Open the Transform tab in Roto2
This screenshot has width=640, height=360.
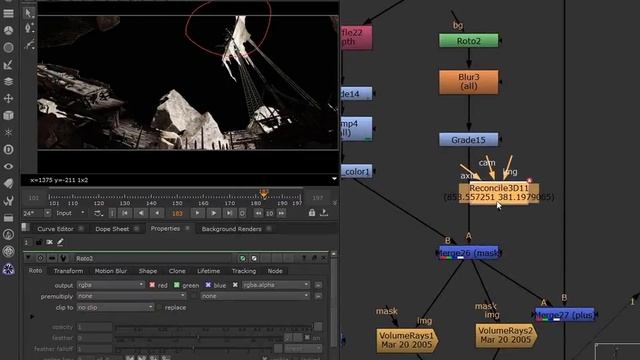(x=68, y=271)
